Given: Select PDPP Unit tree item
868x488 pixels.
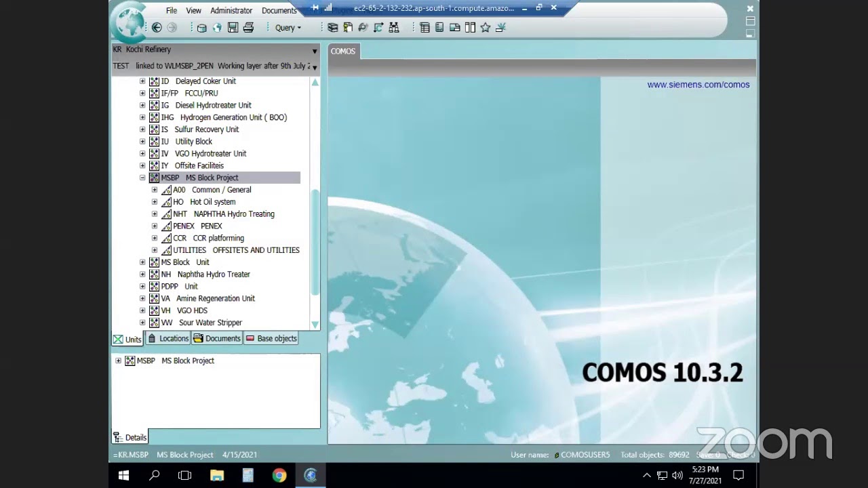Looking at the screenshot, I should (179, 287).
